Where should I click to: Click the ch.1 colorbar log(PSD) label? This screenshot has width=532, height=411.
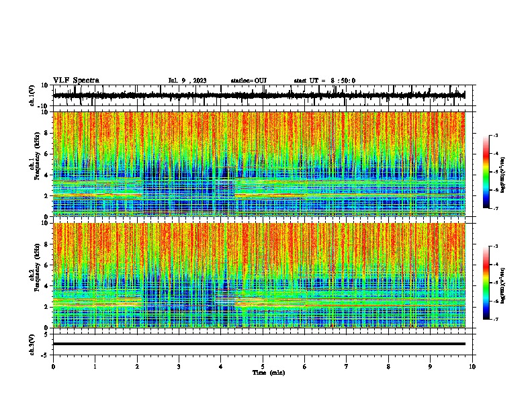[x=503, y=175]
